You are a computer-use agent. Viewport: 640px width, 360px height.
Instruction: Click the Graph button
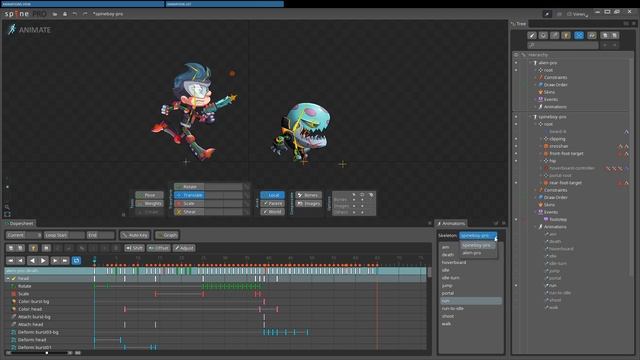pyautogui.click(x=167, y=235)
